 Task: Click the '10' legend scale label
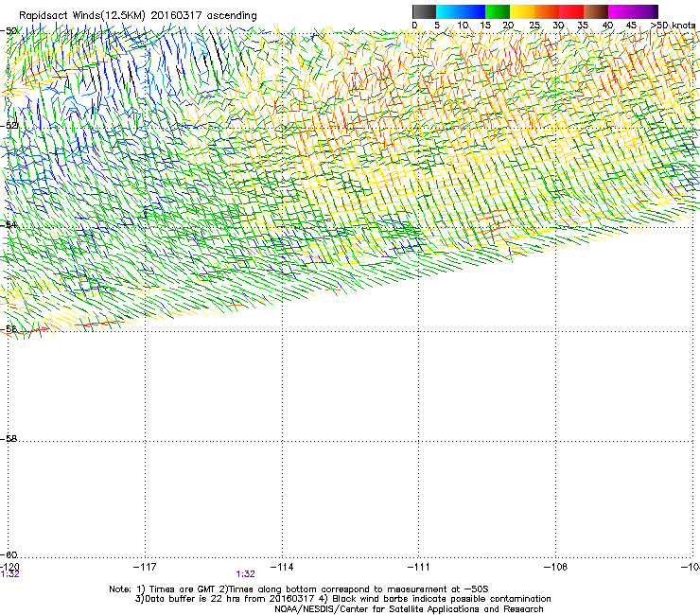(463, 26)
